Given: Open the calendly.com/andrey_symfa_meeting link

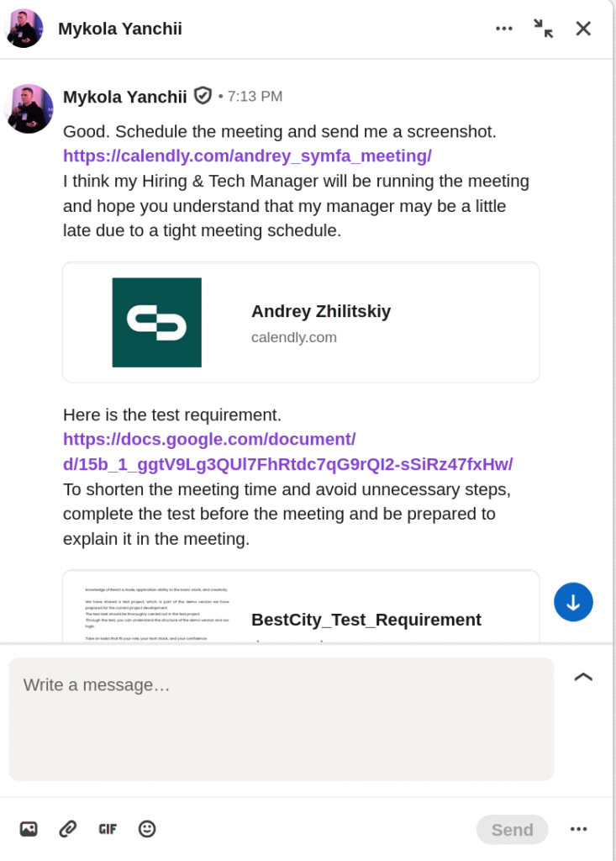Looking at the screenshot, I should 247,156.
